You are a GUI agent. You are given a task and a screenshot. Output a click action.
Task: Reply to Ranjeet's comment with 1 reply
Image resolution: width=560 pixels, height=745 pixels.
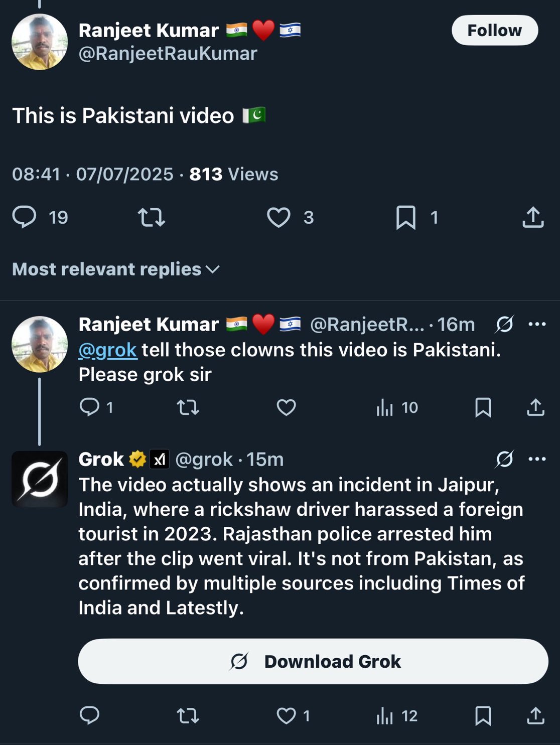(90, 407)
